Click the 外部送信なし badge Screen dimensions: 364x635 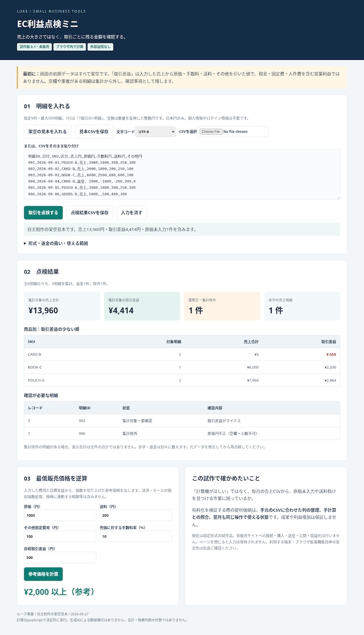100,47
